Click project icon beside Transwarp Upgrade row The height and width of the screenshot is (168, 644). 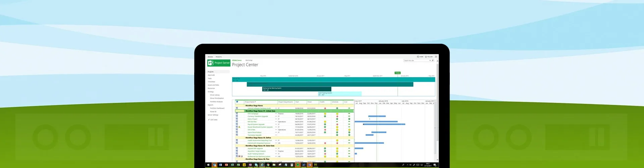tap(237, 135)
